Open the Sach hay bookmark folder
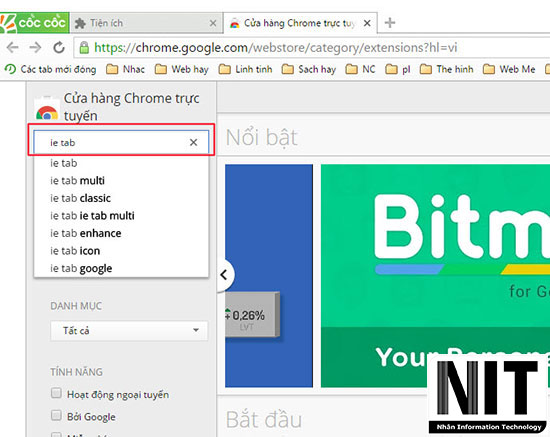This screenshot has width=550, height=437. tap(309, 69)
